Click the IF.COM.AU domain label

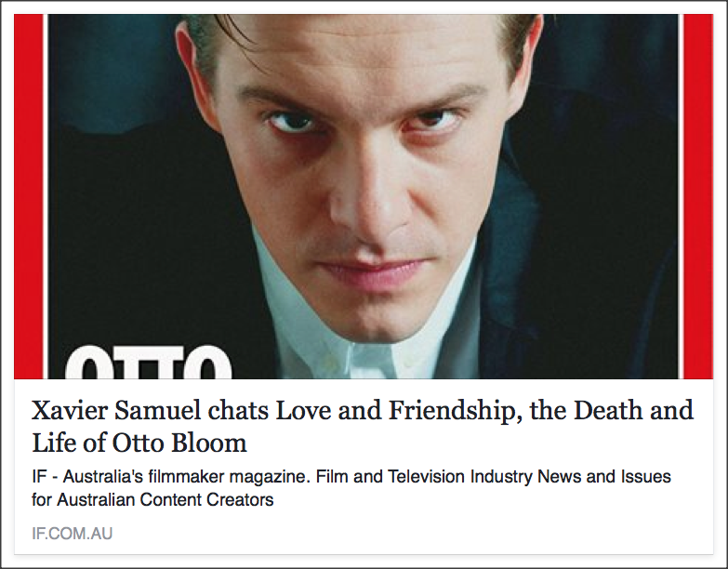[x=72, y=534]
